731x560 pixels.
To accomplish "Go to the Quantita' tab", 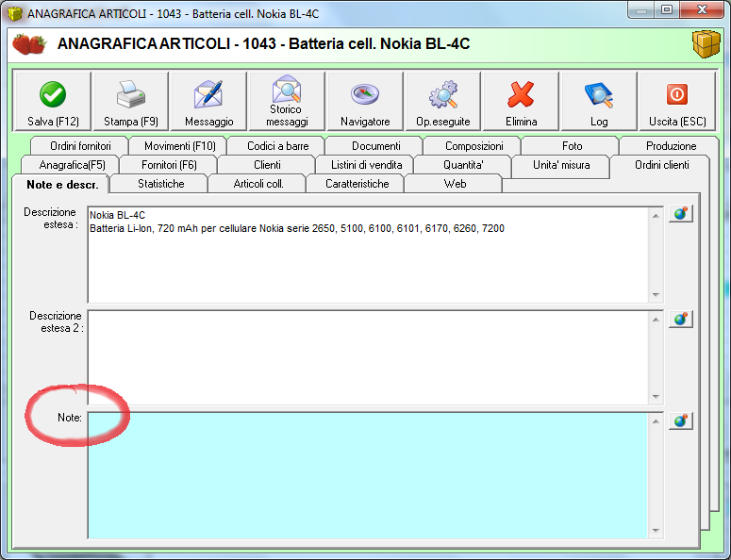I will coord(463,165).
